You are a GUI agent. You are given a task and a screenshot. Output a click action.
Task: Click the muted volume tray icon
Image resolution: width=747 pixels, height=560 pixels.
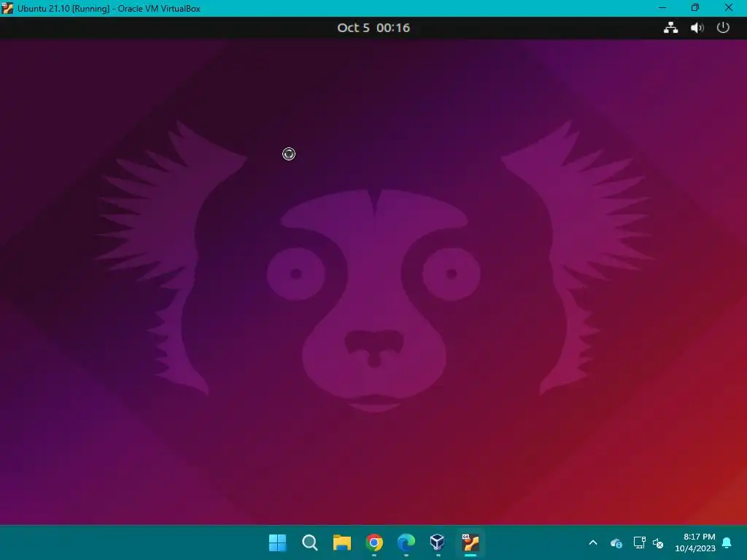pos(658,542)
